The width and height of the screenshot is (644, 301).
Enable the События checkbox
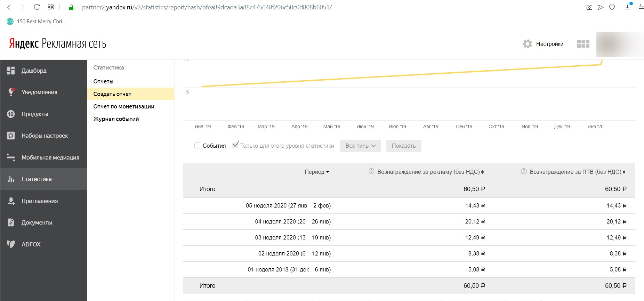point(197,146)
